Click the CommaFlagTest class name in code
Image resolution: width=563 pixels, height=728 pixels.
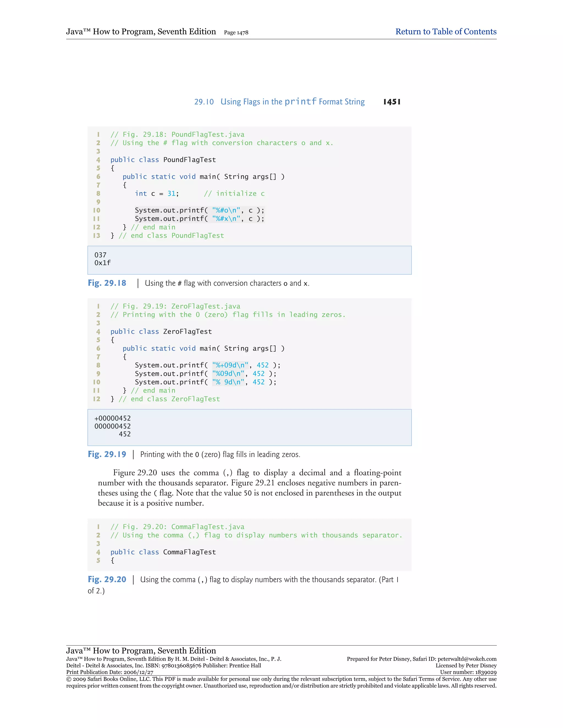tap(189, 552)
